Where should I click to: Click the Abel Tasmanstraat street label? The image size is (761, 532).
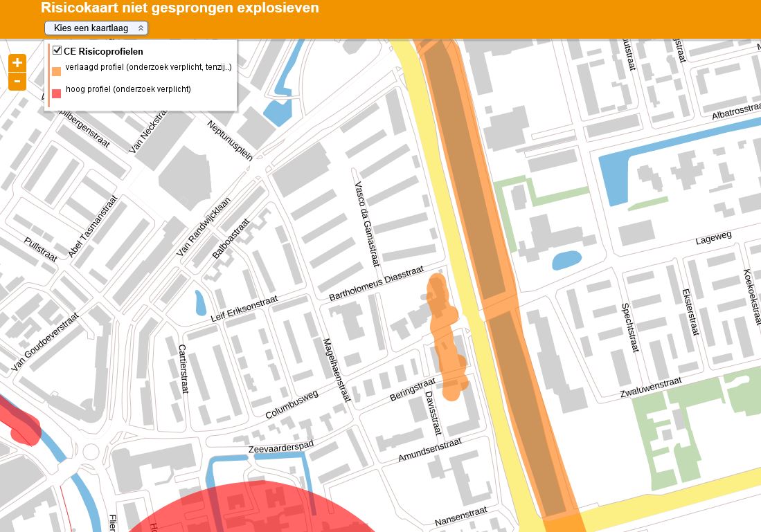tap(93, 226)
